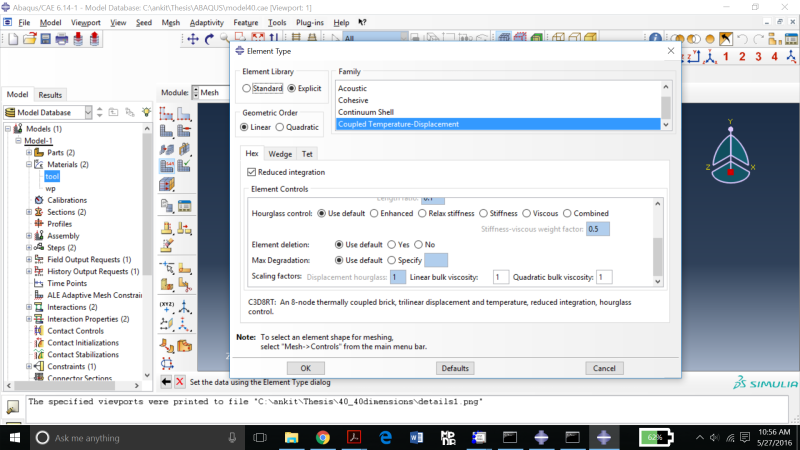Select the Rotate view tool
The image size is (800, 450).
point(209,39)
